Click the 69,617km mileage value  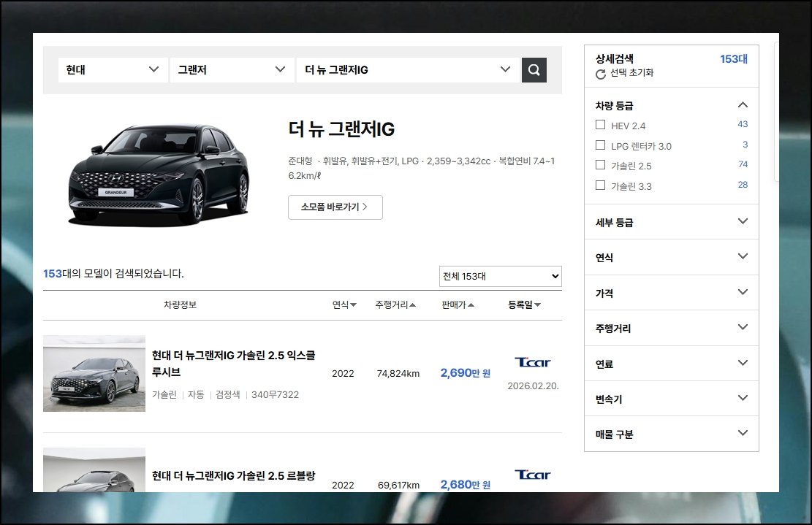click(399, 485)
